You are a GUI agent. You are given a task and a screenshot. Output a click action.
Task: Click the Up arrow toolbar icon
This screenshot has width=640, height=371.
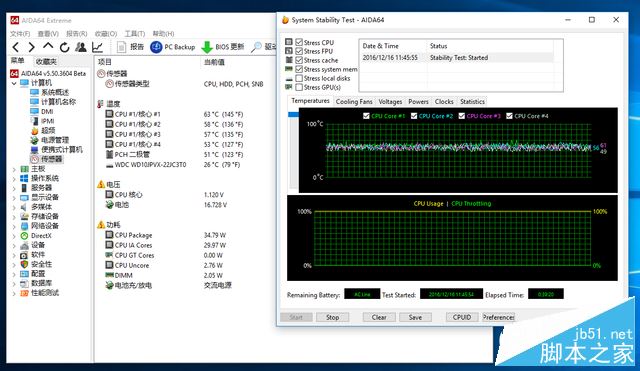[48, 46]
